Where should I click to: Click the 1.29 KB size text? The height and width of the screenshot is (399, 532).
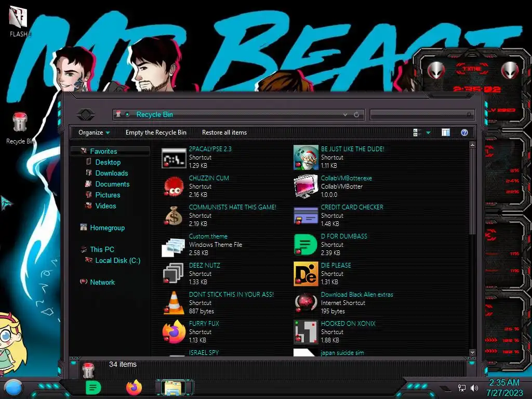pyautogui.click(x=198, y=166)
